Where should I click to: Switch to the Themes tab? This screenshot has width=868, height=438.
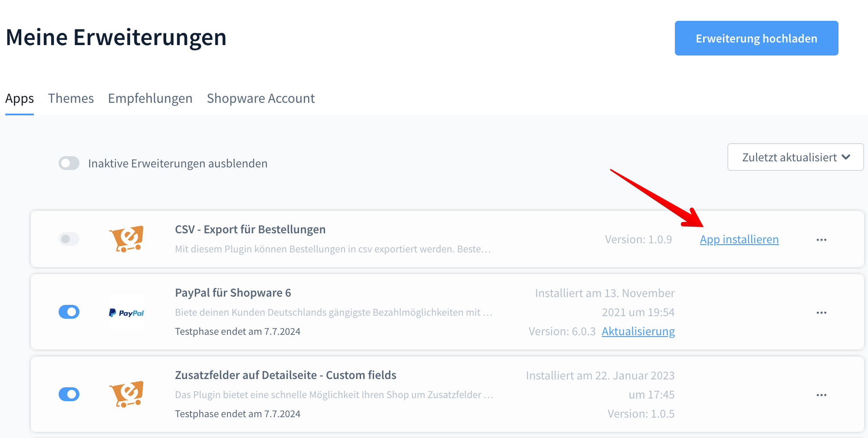click(x=71, y=98)
